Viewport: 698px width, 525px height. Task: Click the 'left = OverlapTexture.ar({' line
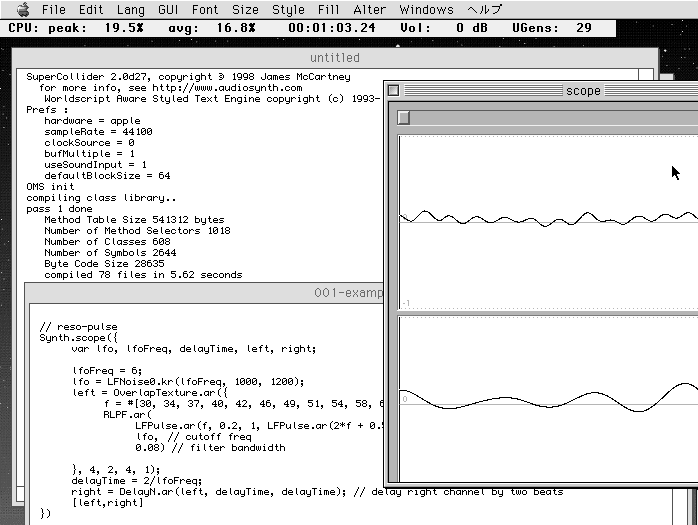[150, 393]
